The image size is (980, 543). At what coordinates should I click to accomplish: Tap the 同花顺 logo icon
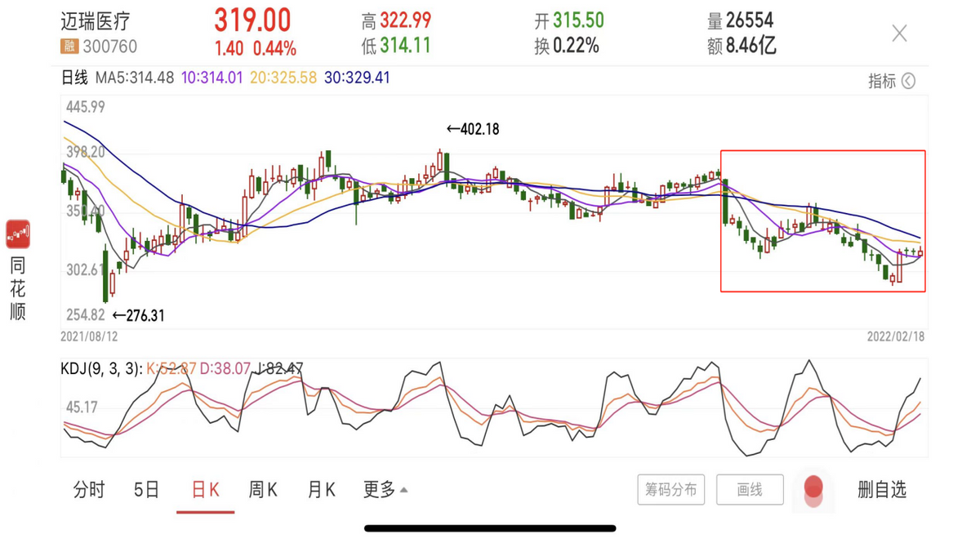[18, 234]
